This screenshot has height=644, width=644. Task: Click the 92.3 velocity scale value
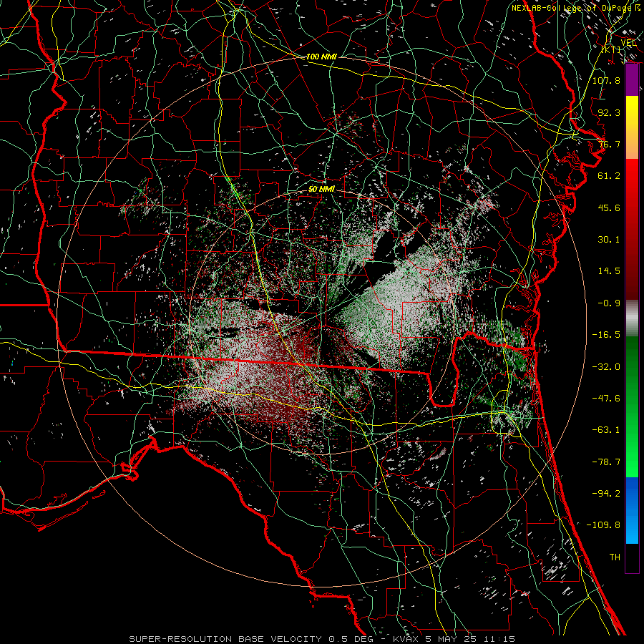[609, 112]
